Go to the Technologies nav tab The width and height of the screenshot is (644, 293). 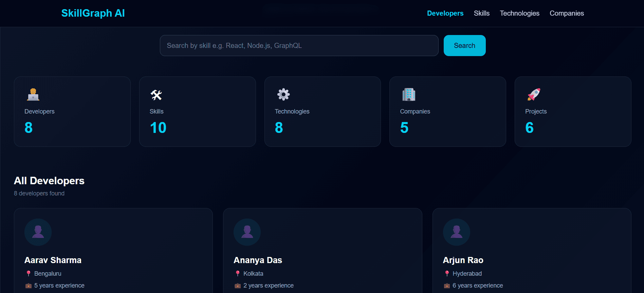click(519, 13)
